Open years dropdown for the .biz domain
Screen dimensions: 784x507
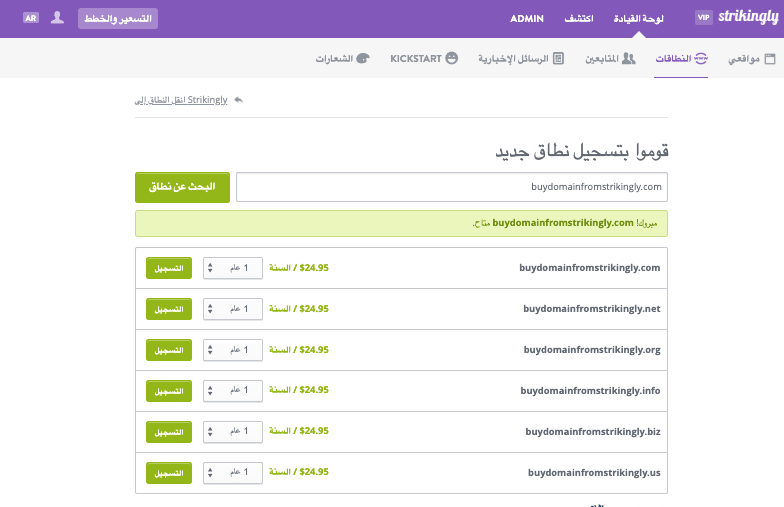coord(233,432)
